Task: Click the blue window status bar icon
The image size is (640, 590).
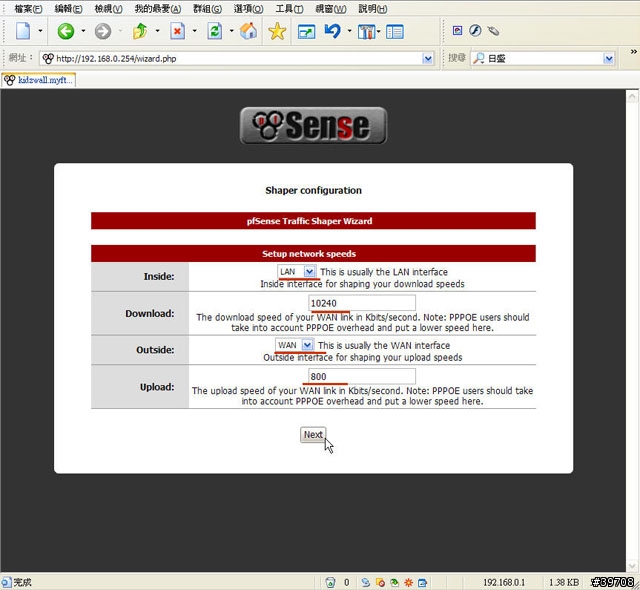Action: [x=422, y=582]
